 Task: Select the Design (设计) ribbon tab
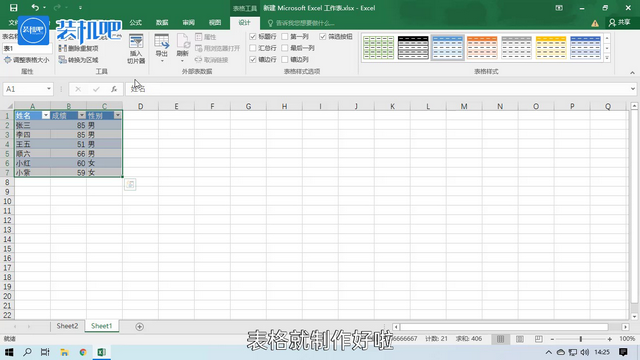244,22
